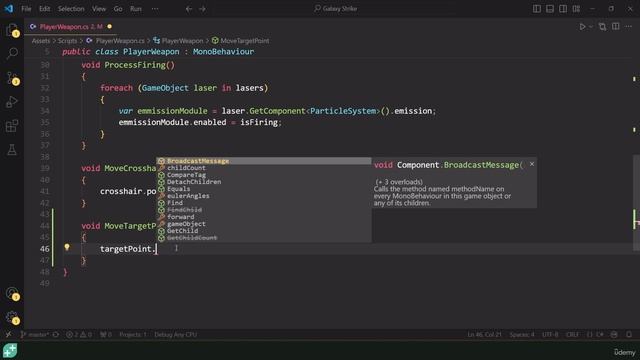Toggle the secondary side bar layout icon
This screenshot has height=360, width=640.
coord(563,9)
